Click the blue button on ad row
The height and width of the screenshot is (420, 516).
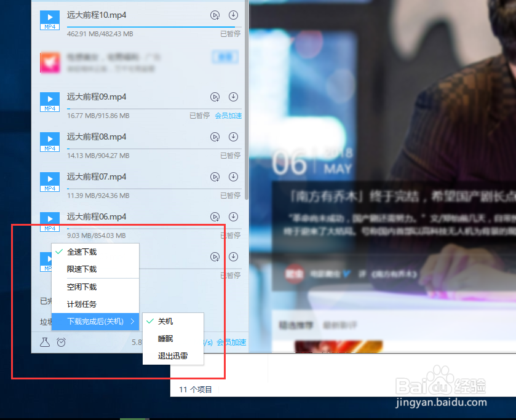(x=225, y=57)
